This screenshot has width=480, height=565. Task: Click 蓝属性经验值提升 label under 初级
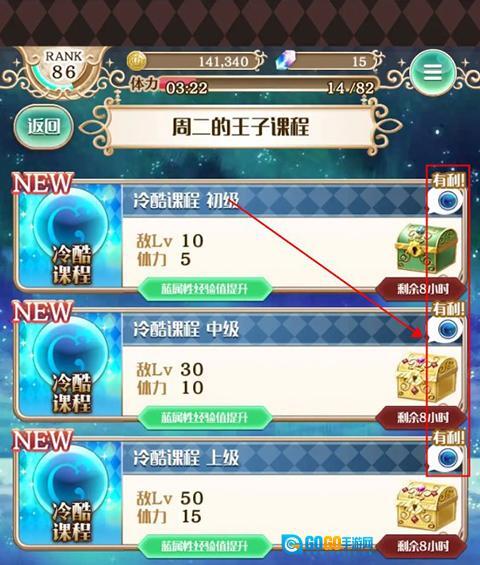[x=205, y=289]
